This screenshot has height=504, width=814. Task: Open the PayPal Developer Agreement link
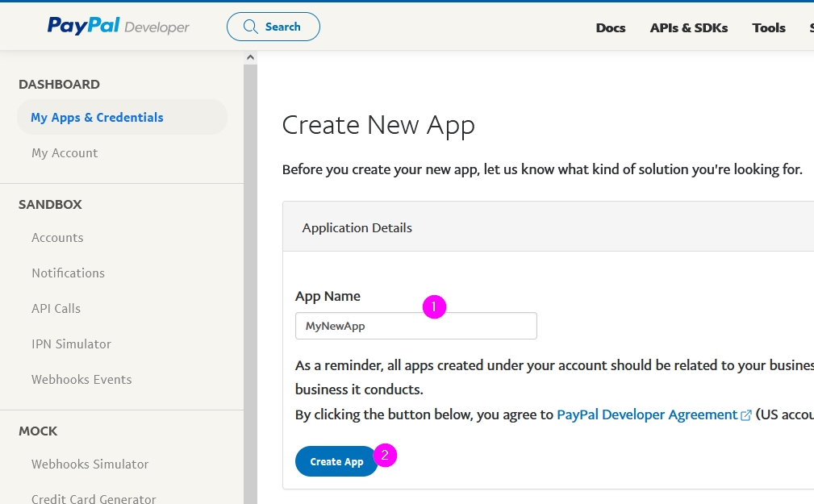pos(647,414)
